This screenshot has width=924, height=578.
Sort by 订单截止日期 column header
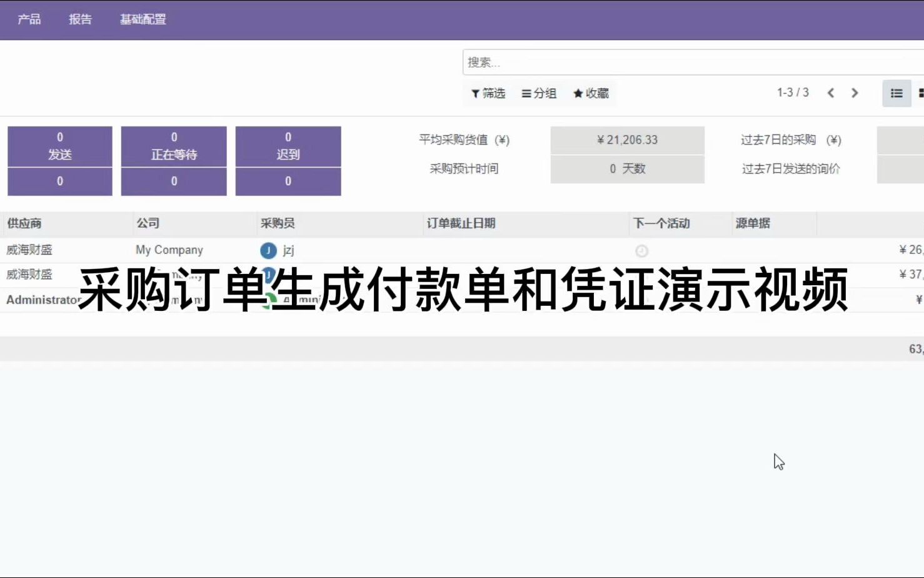461,223
